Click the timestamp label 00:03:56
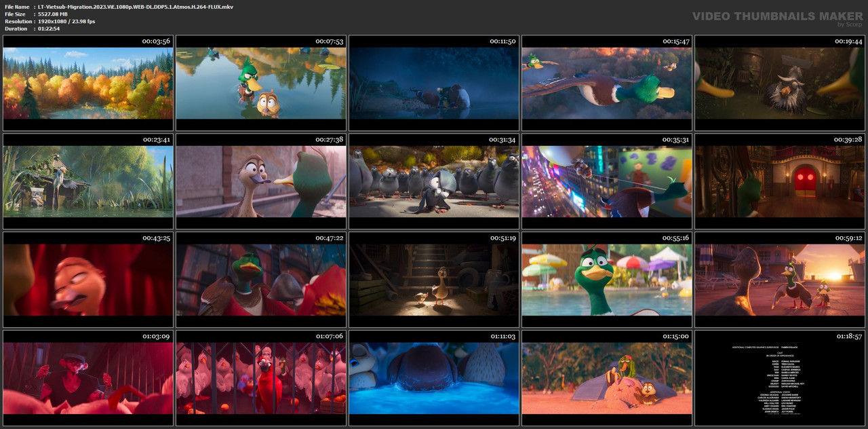868x429 pixels. pos(156,41)
